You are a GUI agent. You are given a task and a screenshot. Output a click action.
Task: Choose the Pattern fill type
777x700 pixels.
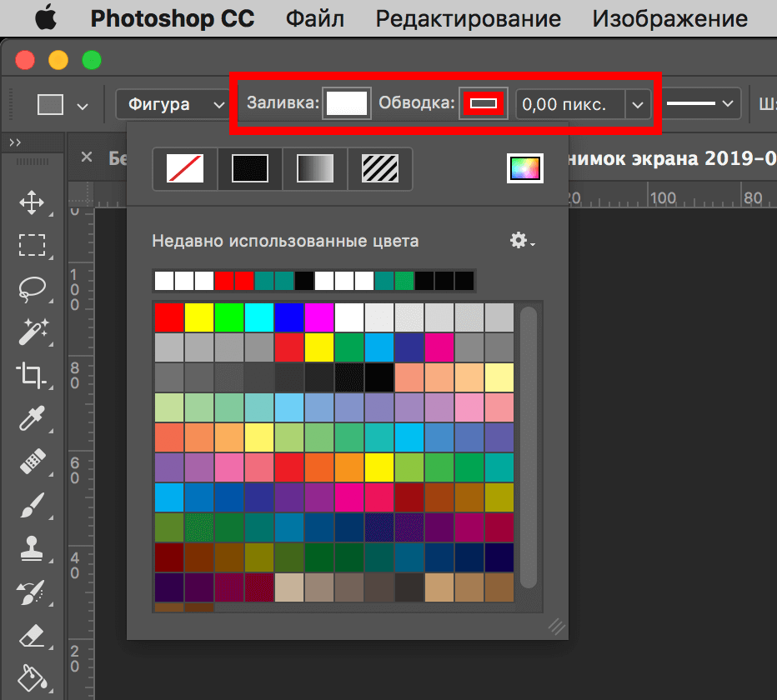(380, 169)
